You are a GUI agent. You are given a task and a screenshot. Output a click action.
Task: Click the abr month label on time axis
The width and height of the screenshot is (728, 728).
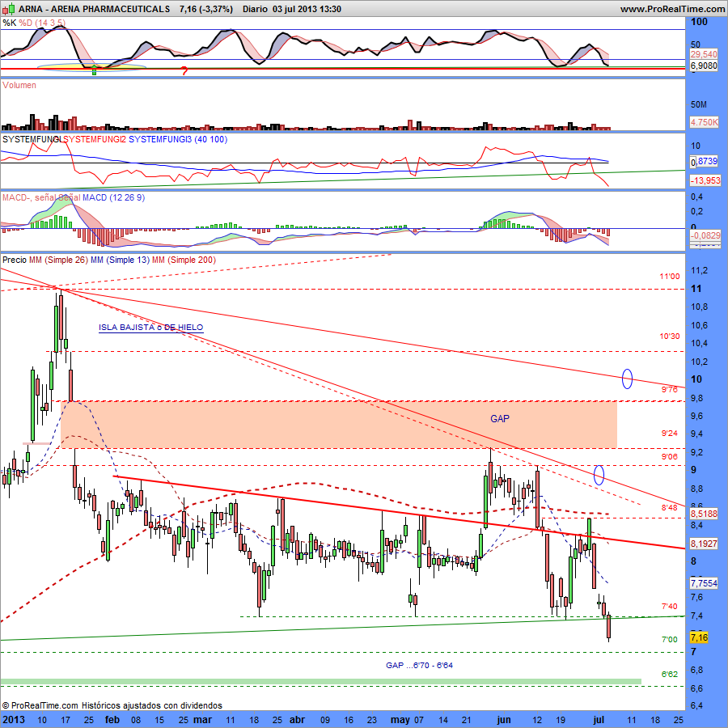pos(297,720)
